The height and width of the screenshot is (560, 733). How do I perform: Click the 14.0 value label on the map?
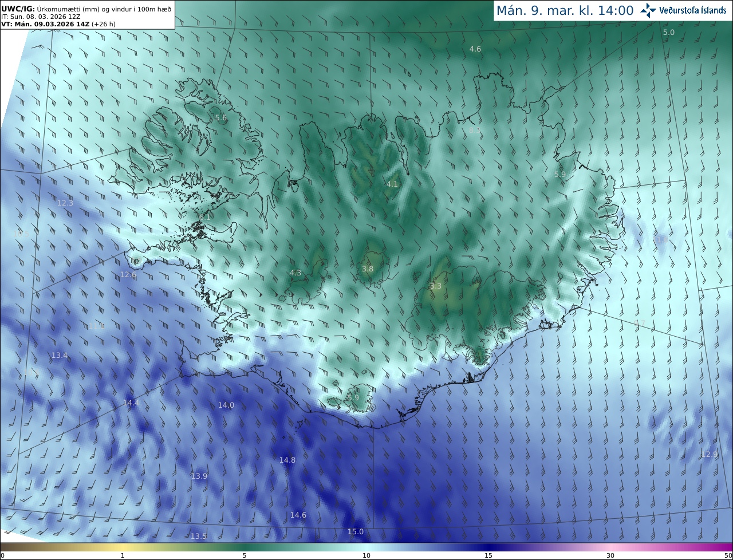[x=226, y=405]
